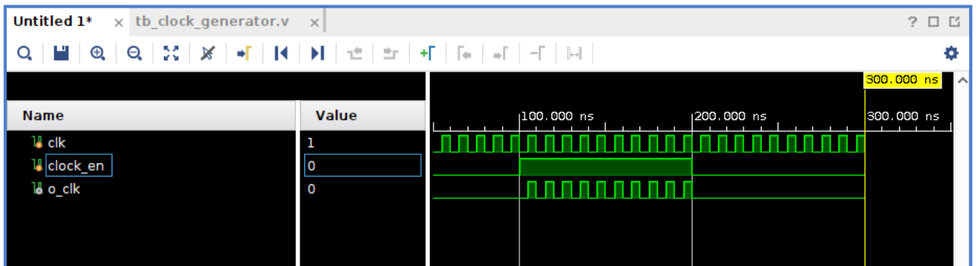
Task: Select the clk signal row
Action: [151, 143]
